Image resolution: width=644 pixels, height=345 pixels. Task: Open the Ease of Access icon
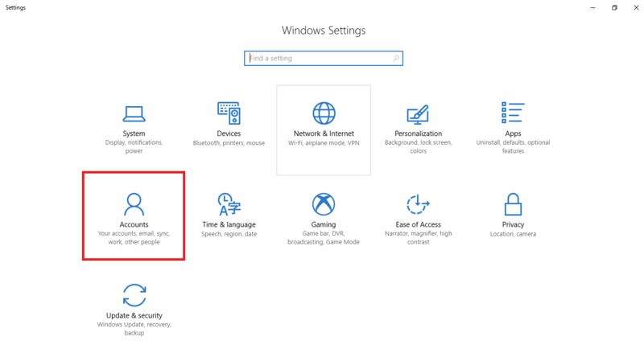click(418, 203)
